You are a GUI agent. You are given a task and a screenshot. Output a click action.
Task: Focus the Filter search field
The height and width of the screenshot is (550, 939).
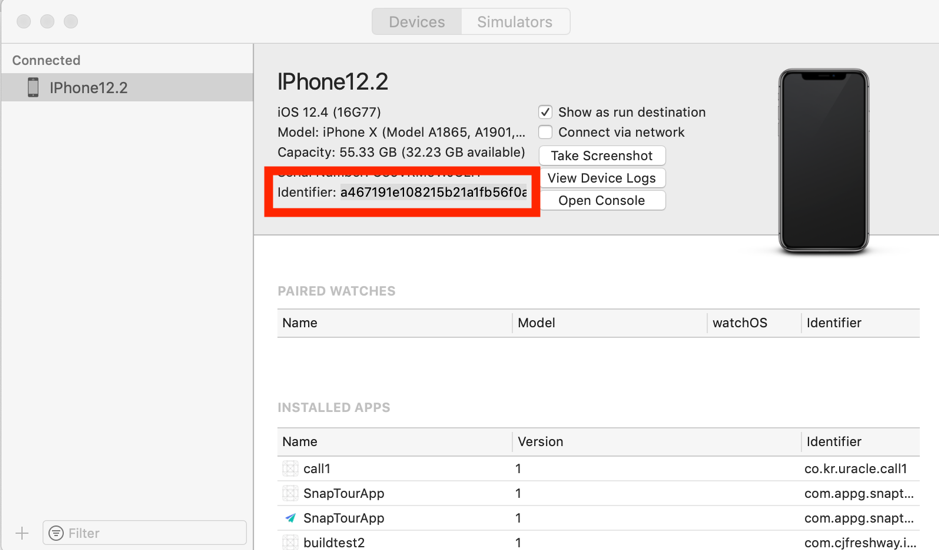tap(144, 533)
